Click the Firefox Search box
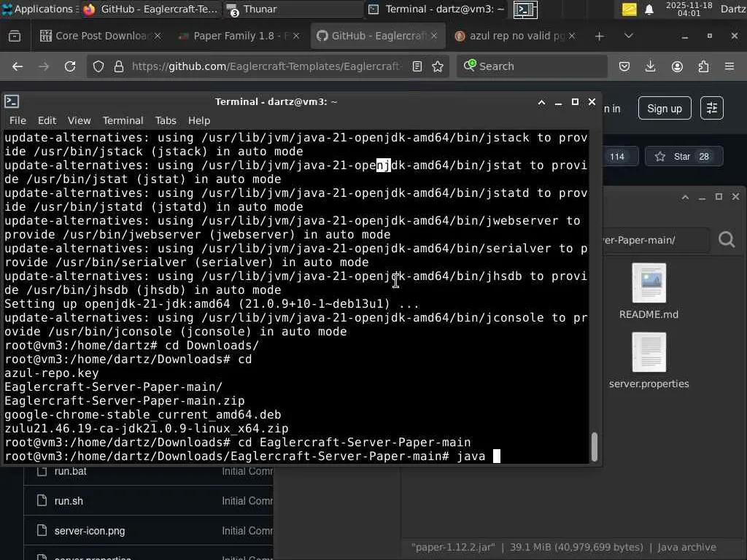747x560 pixels. click(x=532, y=66)
